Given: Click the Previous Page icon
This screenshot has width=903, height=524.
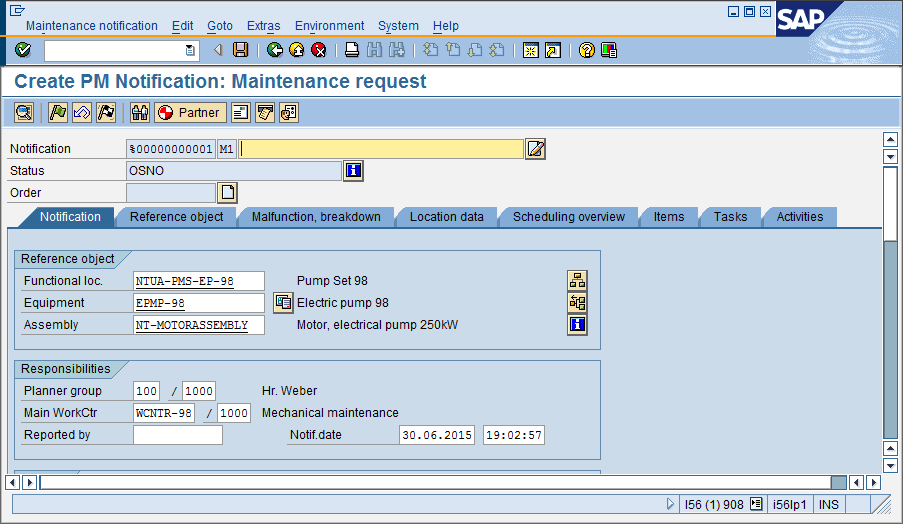Looking at the screenshot, I should pos(453,50).
